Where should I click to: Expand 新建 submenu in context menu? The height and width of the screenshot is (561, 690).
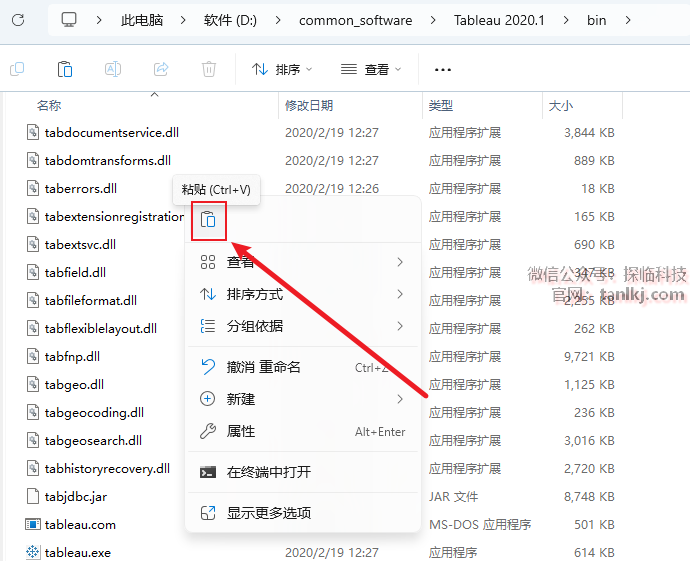[x=303, y=399]
